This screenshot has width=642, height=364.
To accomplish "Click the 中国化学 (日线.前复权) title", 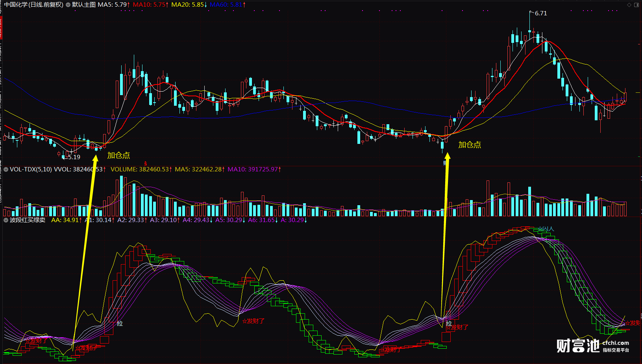I will click(x=34, y=5).
